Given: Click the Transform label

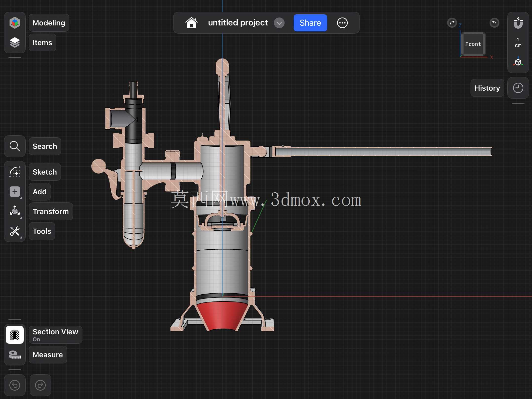Looking at the screenshot, I should pos(51,211).
